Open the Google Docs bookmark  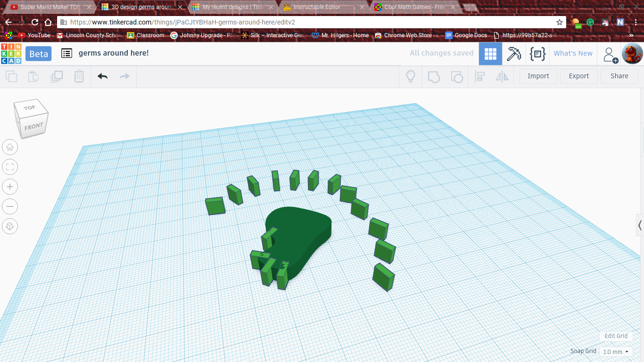coord(466,35)
